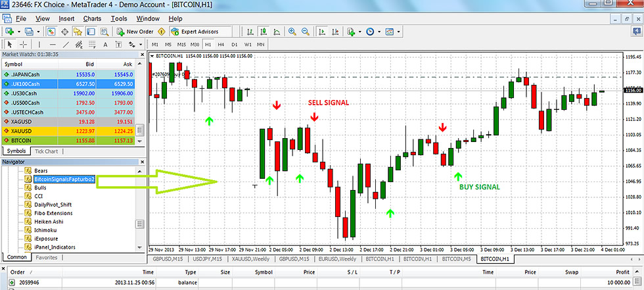
Task: Select .UK100Cash row in Market Watch
Action: [x=67, y=84]
